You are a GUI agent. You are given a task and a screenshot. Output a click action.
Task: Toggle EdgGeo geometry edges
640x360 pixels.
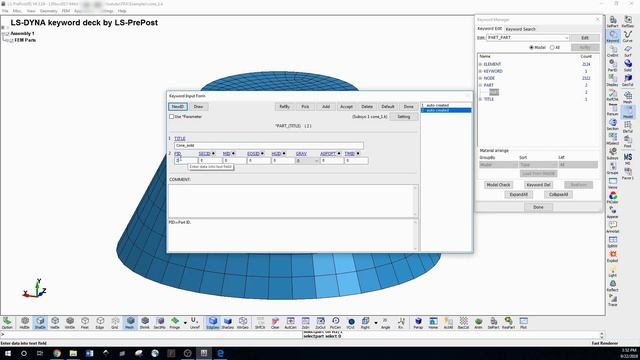point(213,322)
